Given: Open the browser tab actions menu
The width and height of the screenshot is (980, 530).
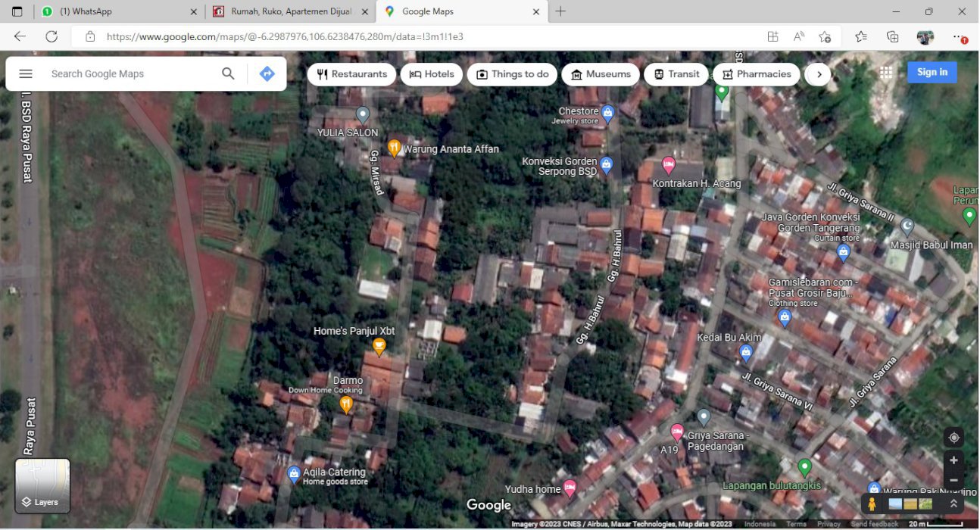Looking at the screenshot, I should pyautogui.click(x=17, y=11).
